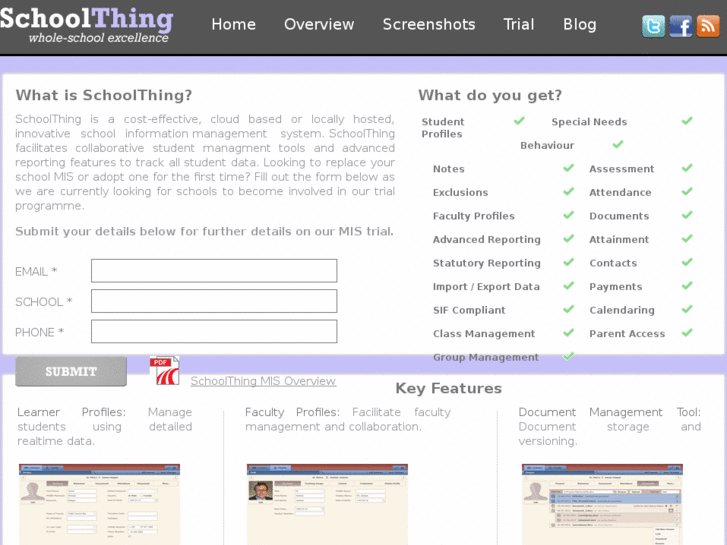Open the Overview menu item
The image size is (727, 545).
tap(319, 24)
